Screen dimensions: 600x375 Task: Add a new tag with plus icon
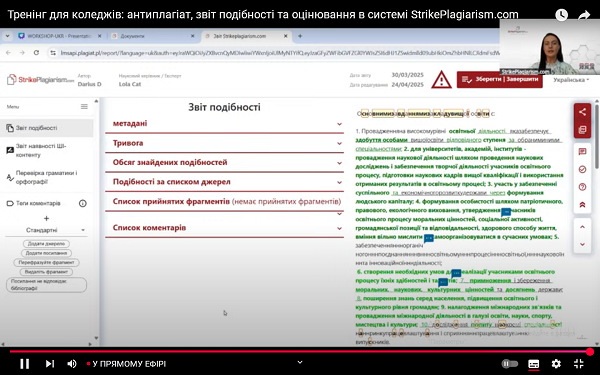tap(46, 218)
